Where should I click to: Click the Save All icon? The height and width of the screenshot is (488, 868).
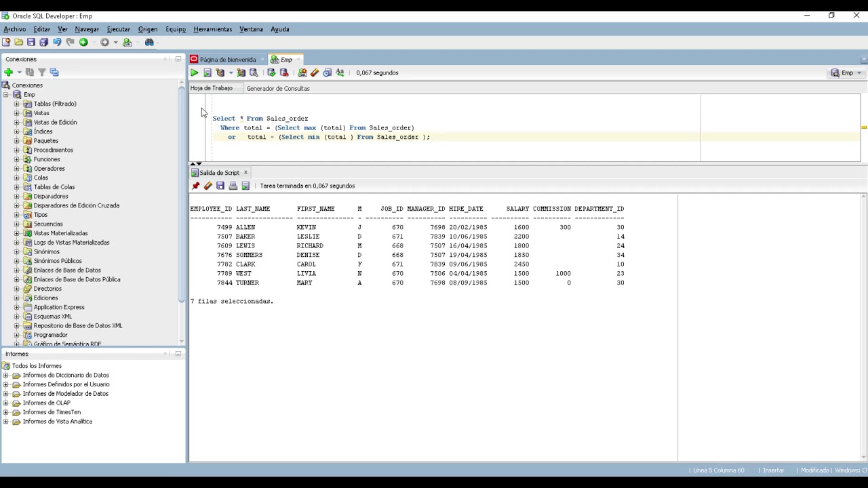tap(44, 42)
